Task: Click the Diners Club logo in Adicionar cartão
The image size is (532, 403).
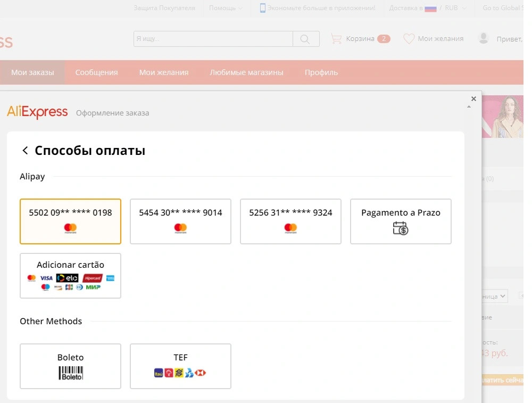Action: click(x=79, y=287)
